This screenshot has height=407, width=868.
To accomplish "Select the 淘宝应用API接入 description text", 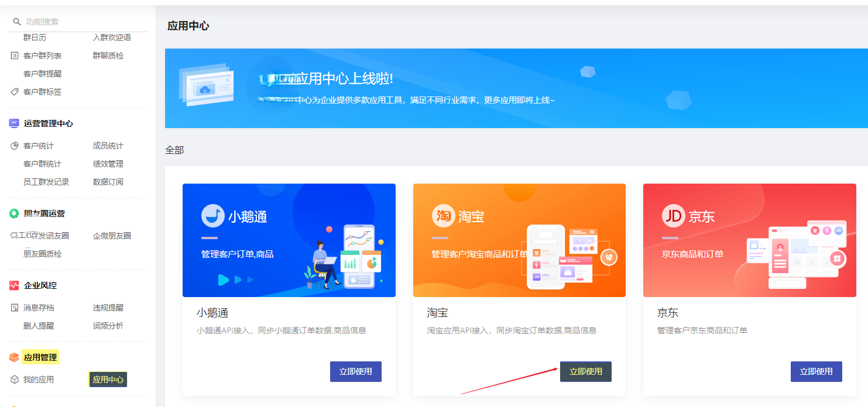I will [512, 330].
